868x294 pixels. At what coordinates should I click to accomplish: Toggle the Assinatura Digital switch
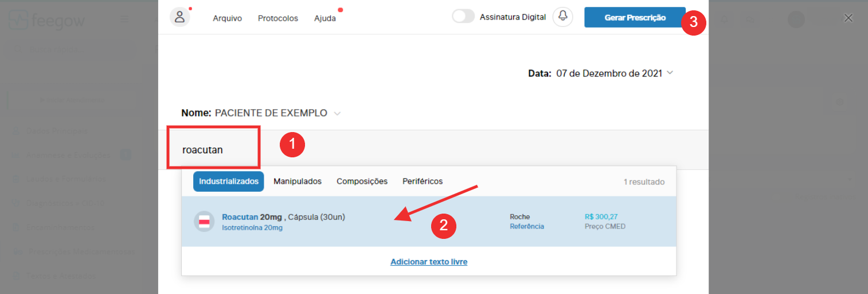(x=463, y=17)
